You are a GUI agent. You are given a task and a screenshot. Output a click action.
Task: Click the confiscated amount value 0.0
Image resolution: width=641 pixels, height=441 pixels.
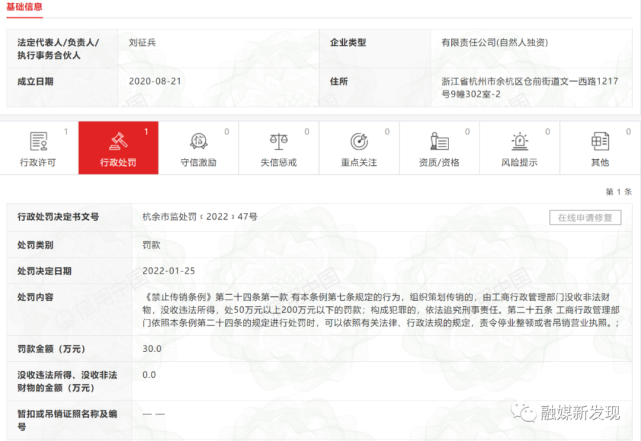(149, 375)
